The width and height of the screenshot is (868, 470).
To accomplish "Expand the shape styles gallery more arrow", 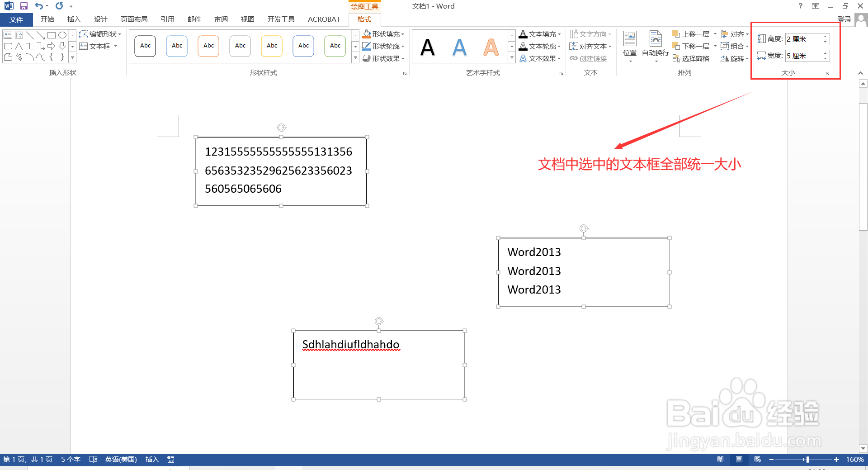I will [x=355, y=58].
